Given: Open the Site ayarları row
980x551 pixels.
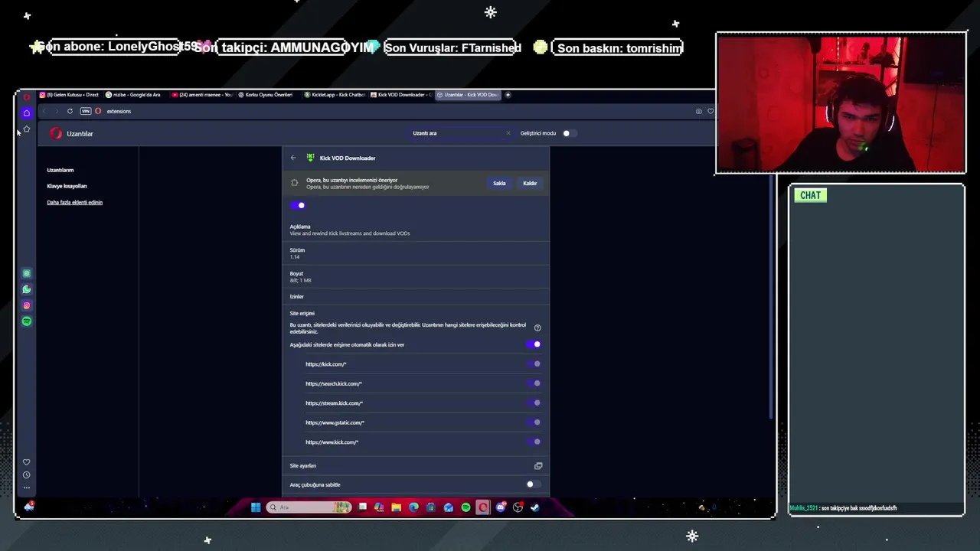Looking at the screenshot, I should tap(416, 465).
